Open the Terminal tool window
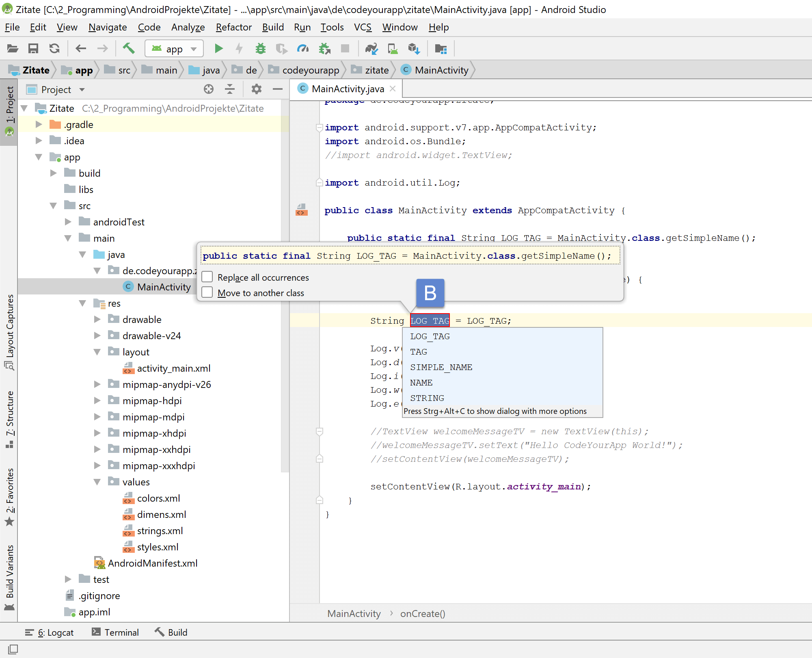This screenshot has width=812, height=658. (x=115, y=632)
